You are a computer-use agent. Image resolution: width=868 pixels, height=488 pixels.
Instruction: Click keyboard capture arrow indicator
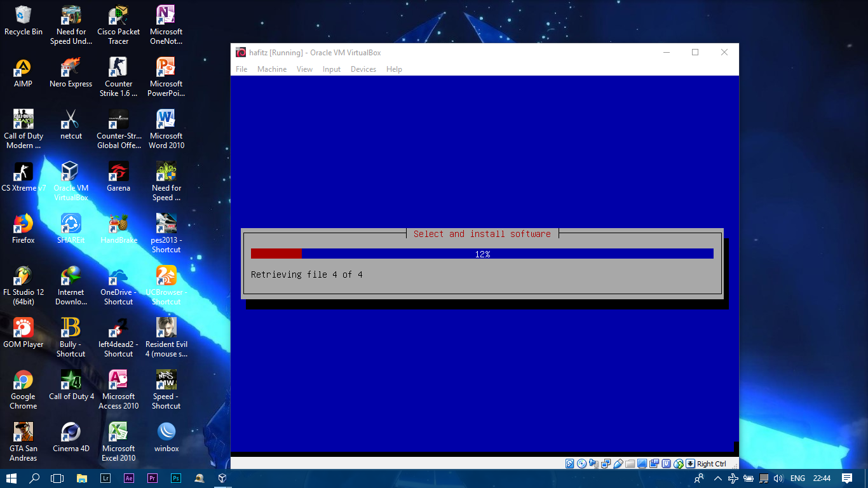point(690,464)
